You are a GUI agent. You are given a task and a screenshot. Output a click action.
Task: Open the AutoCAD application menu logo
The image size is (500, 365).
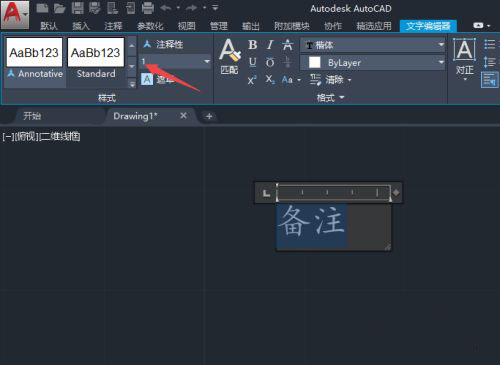click(x=15, y=14)
